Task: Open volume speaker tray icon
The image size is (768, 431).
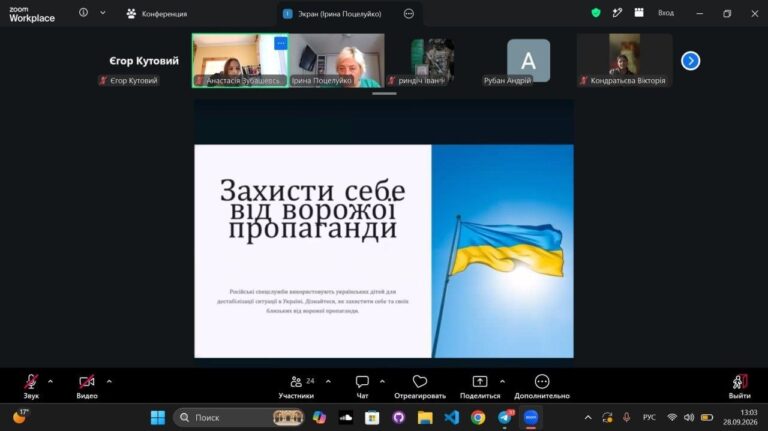Action: [x=689, y=418]
